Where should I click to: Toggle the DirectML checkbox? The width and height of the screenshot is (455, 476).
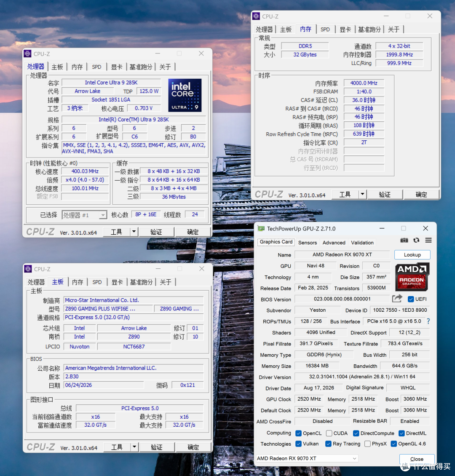[401, 433]
